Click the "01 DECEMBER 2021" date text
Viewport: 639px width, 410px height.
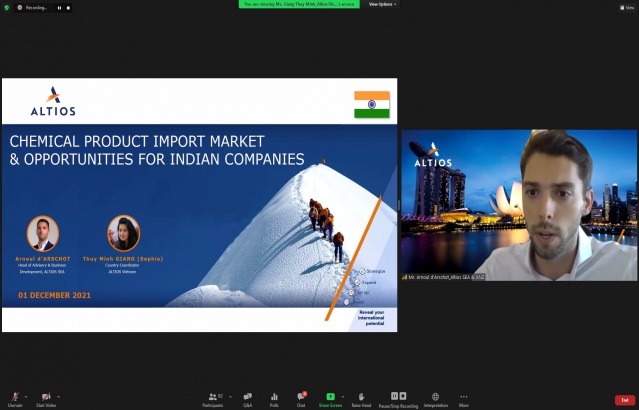pos(55,295)
